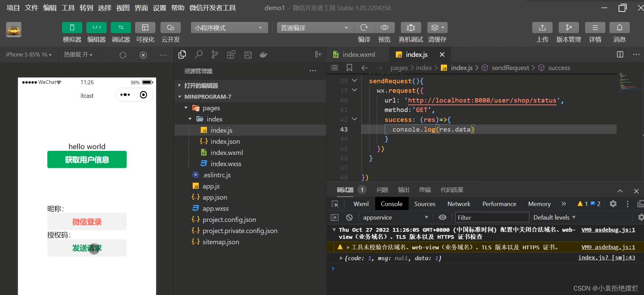Open the Docker whale icon

(264, 54)
